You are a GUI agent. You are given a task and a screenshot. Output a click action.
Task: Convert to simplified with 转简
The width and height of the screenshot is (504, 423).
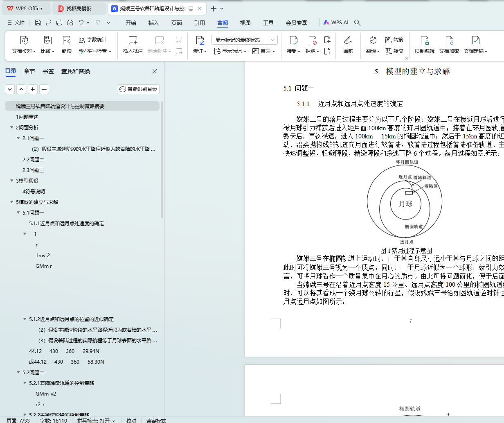tap(394, 51)
